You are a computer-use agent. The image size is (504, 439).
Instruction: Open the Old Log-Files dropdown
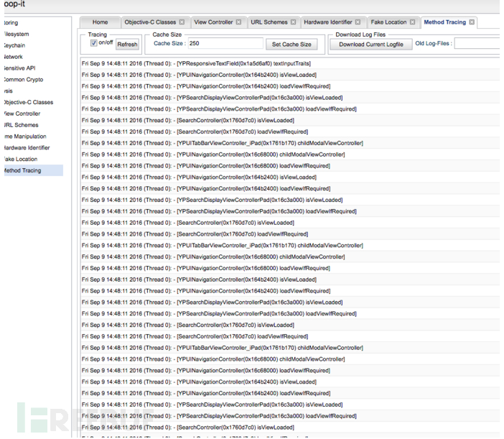point(477,44)
